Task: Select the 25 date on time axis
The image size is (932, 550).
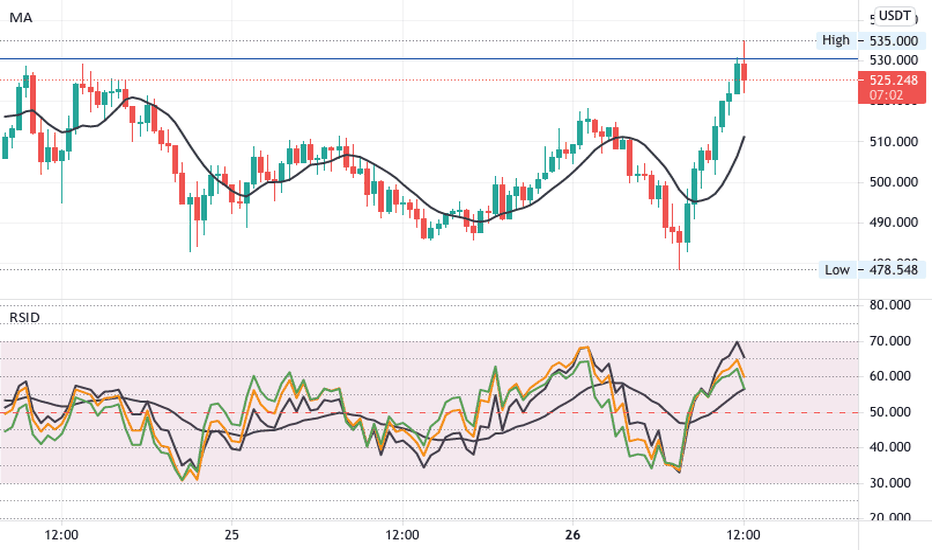Action: coord(232,535)
